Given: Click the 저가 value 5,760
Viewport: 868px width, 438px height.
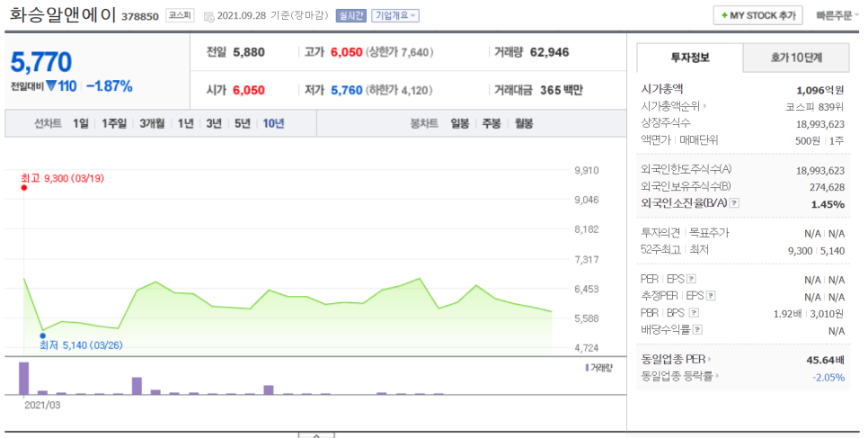Looking at the screenshot, I should click(x=347, y=90).
